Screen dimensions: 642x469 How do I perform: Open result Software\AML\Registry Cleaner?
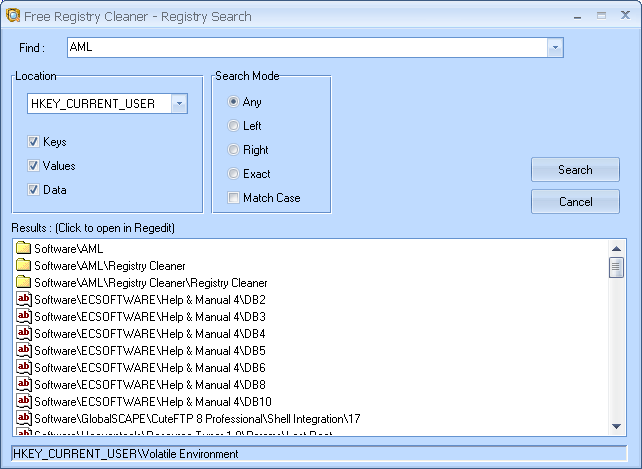point(110,266)
